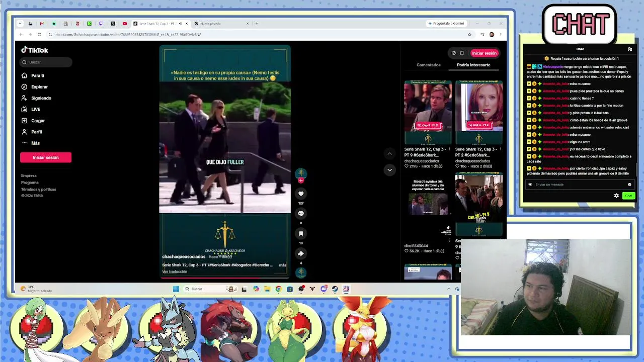The image size is (644, 362).
Task: Go to the next video with down chevron
Action: pos(389,170)
